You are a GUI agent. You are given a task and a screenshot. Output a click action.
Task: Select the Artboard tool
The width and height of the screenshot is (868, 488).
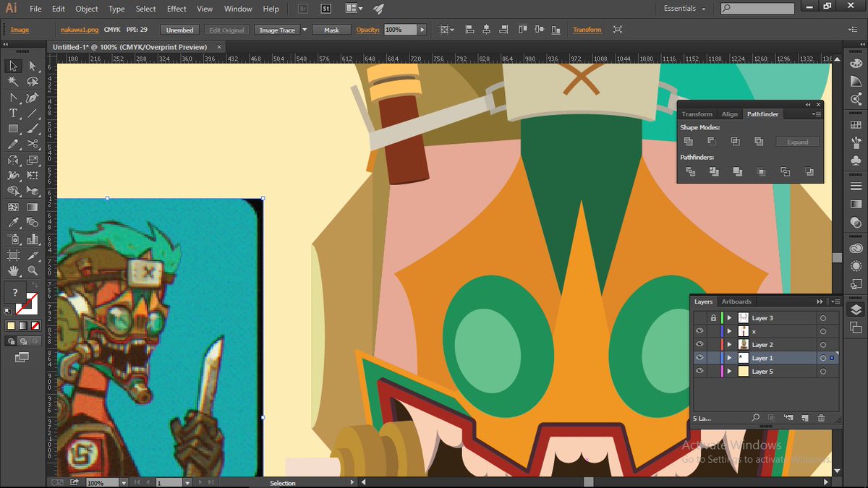click(x=13, y=255)
